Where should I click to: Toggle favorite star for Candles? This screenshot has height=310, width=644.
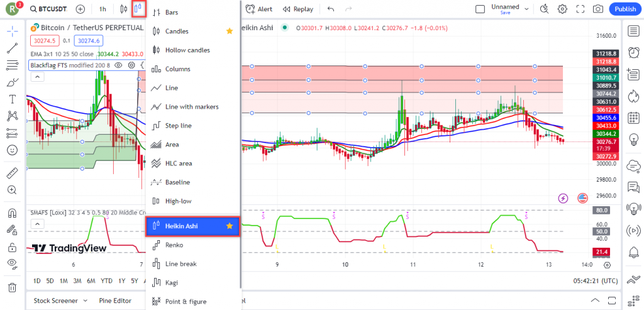(x=230, y=31)
